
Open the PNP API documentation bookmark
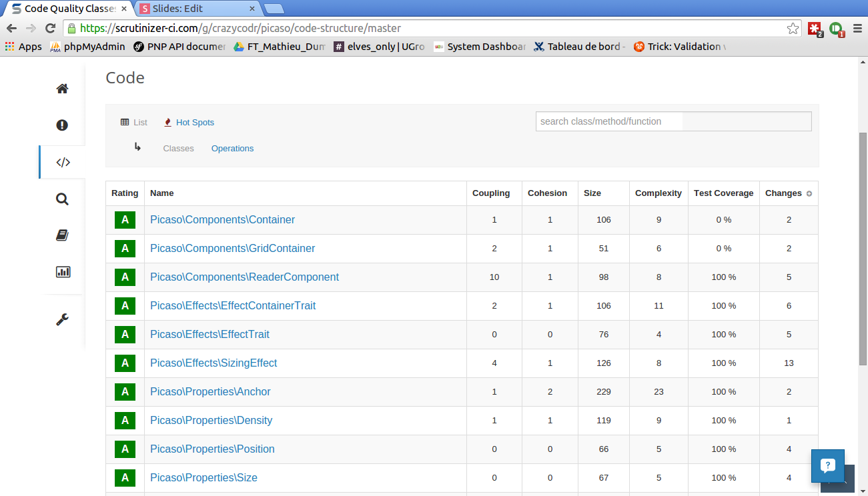click(179, 47)
